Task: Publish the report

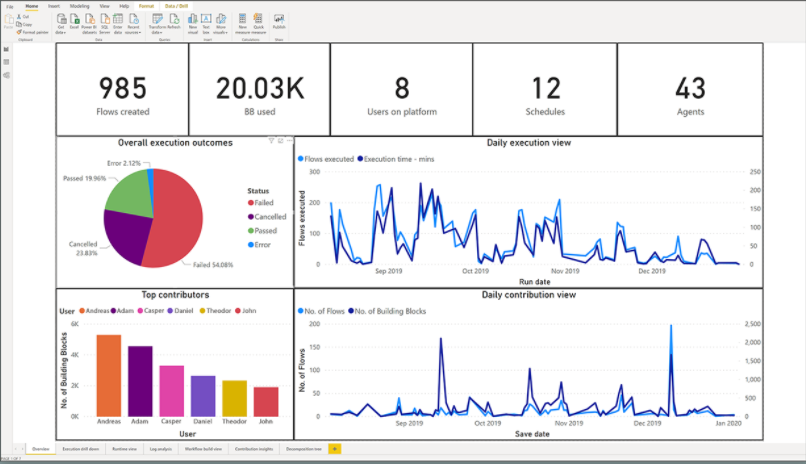Action: click(279, 22)
